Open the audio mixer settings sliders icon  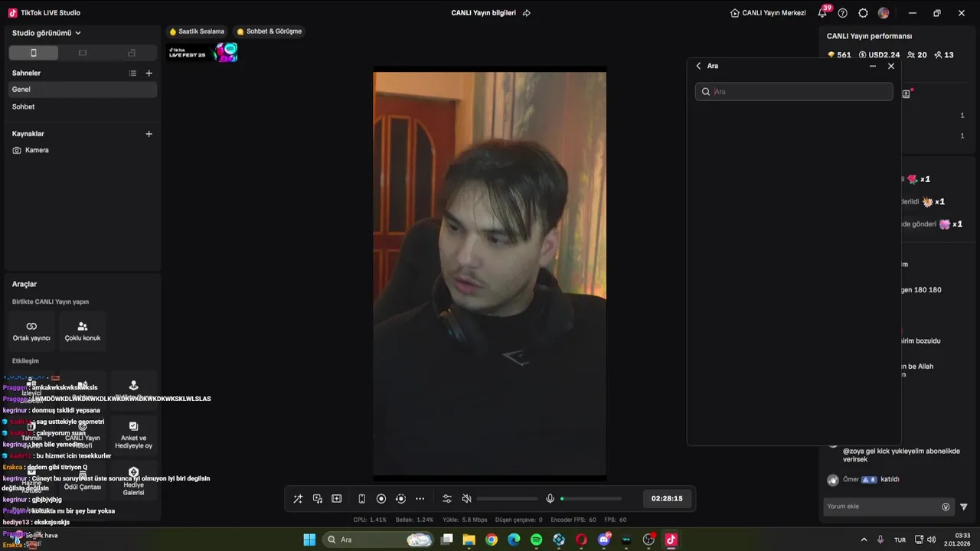click(447, 499)
